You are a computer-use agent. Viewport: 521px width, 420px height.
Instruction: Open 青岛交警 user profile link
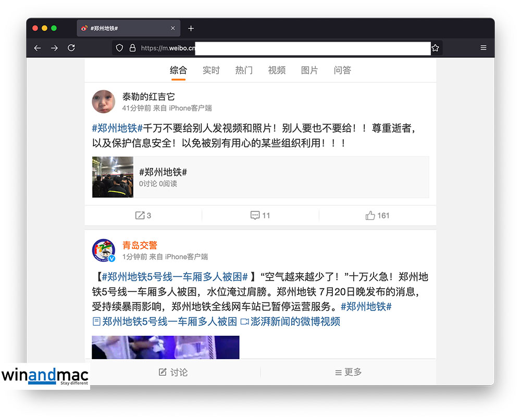point(140,245)
